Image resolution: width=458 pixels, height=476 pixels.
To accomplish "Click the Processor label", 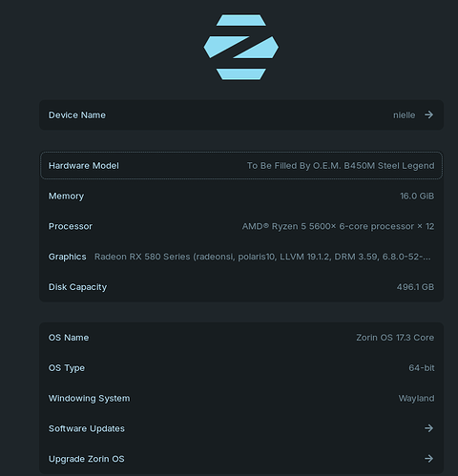I will [71, 226].
